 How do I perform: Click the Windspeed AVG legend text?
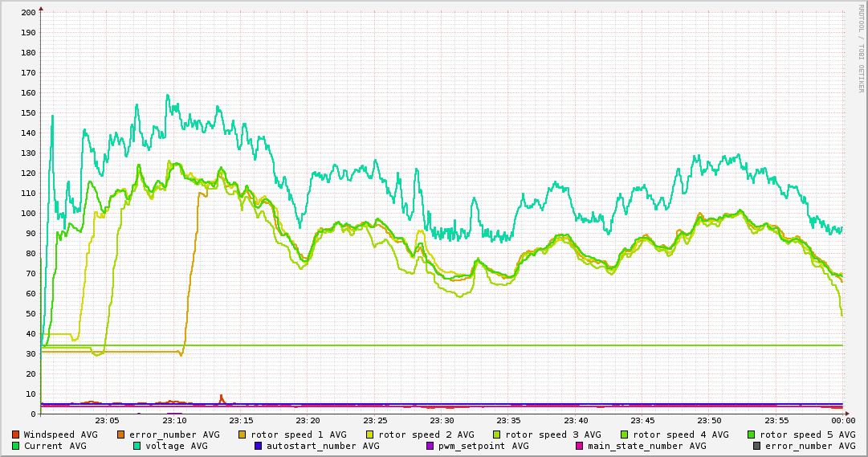[x=60, y=435]
